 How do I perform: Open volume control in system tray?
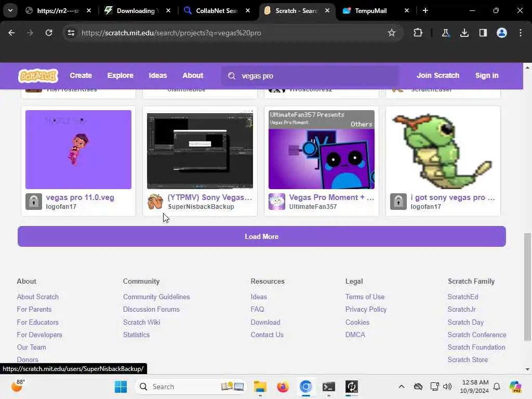447,387
